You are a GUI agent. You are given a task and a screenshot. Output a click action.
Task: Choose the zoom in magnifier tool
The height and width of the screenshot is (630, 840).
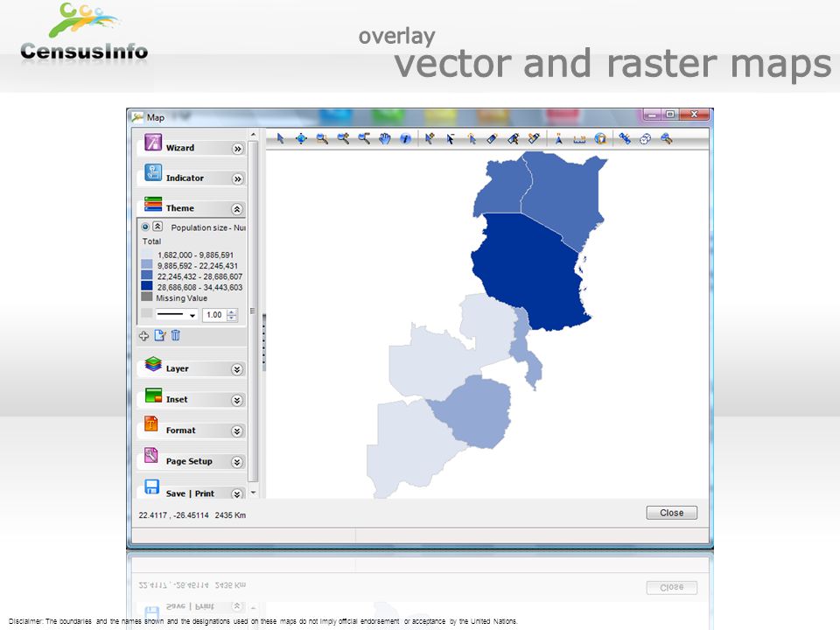tap(343, 139)
